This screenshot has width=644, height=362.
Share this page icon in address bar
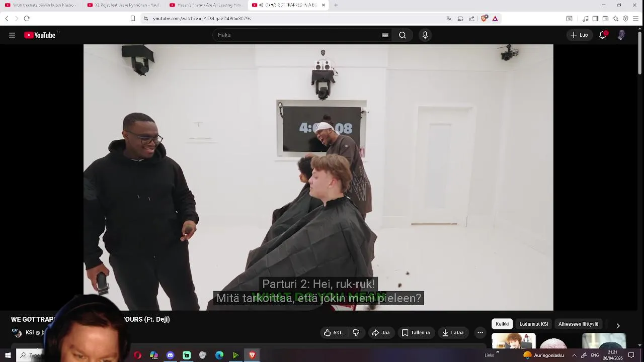[x=471, y=19]
